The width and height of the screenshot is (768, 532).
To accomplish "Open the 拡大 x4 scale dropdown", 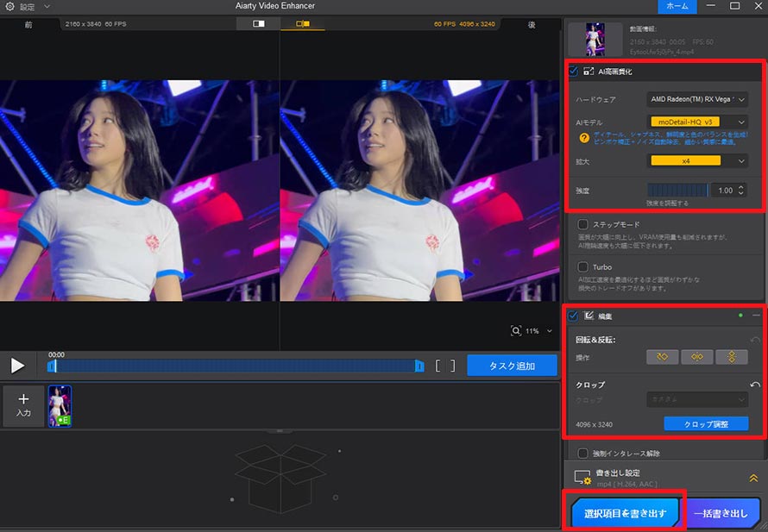I will pos(697,161).
